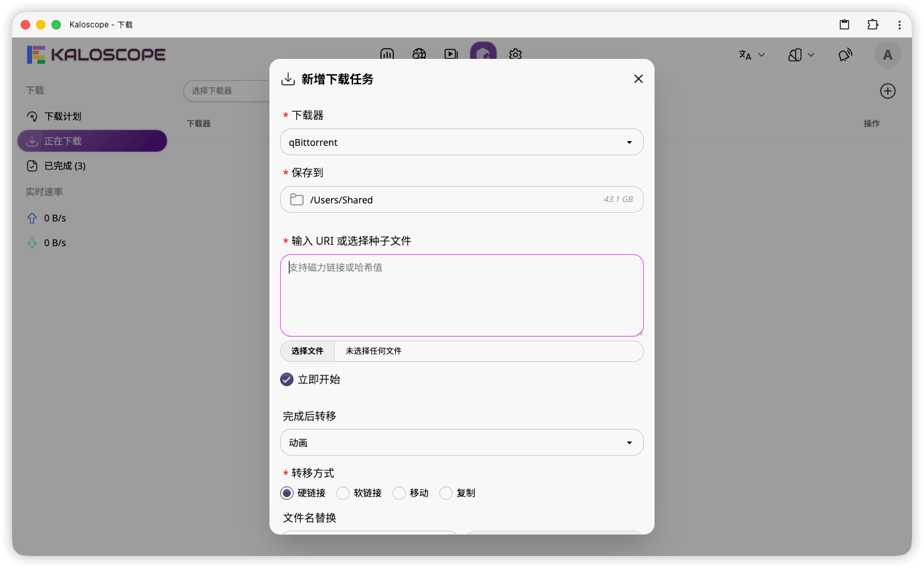This screenshot has height=568, width=924.
Task: Open the theme appearance selector
Action: (x=801, y=55)
